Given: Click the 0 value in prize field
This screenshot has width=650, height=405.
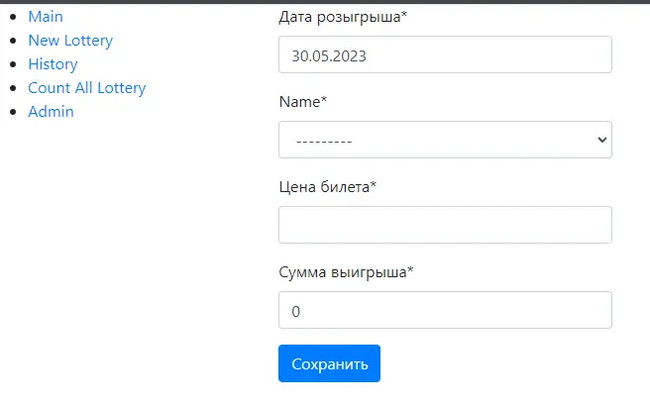Looking at the screenshot, I should [x=296, y=311].
